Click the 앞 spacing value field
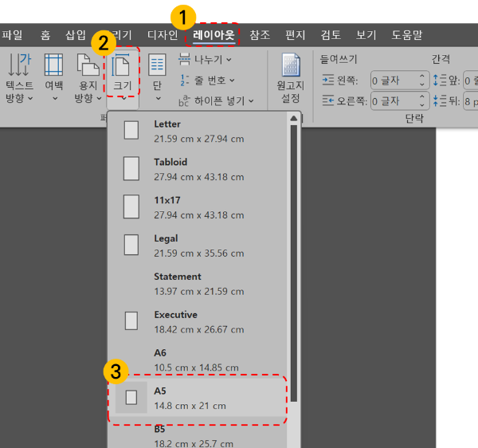The image size is (478, 448). click(470, 81)
